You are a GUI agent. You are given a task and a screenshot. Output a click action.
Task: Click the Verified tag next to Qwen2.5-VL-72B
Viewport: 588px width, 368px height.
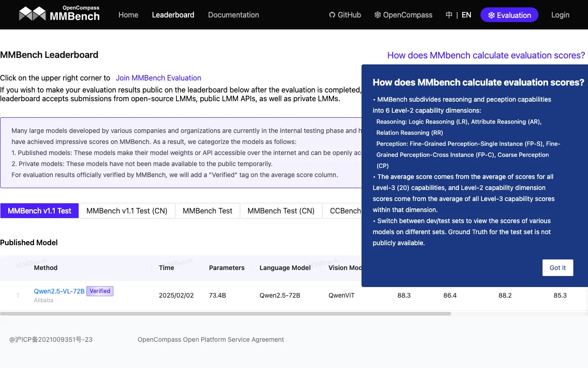click(100, 291)
